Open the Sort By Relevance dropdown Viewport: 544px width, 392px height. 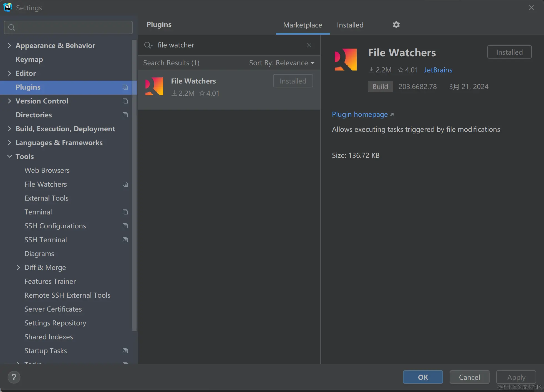[281, 63]
